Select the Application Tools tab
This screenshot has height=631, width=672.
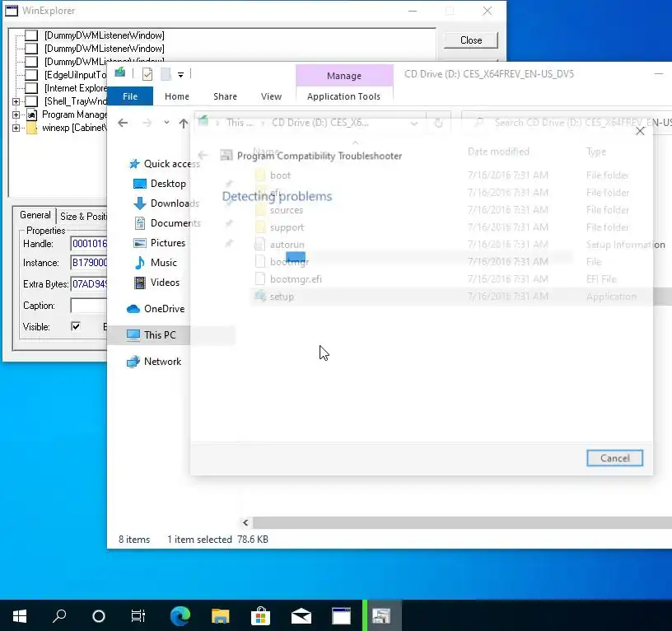343,96
